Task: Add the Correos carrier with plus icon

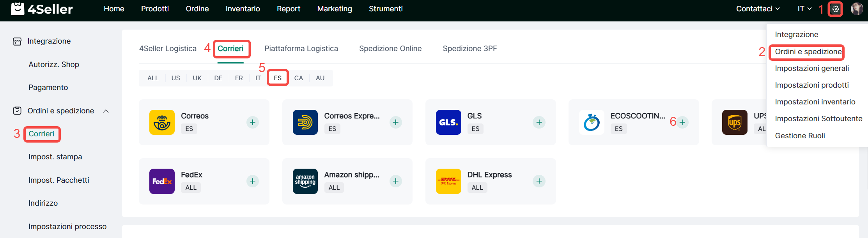Action: 253,122
